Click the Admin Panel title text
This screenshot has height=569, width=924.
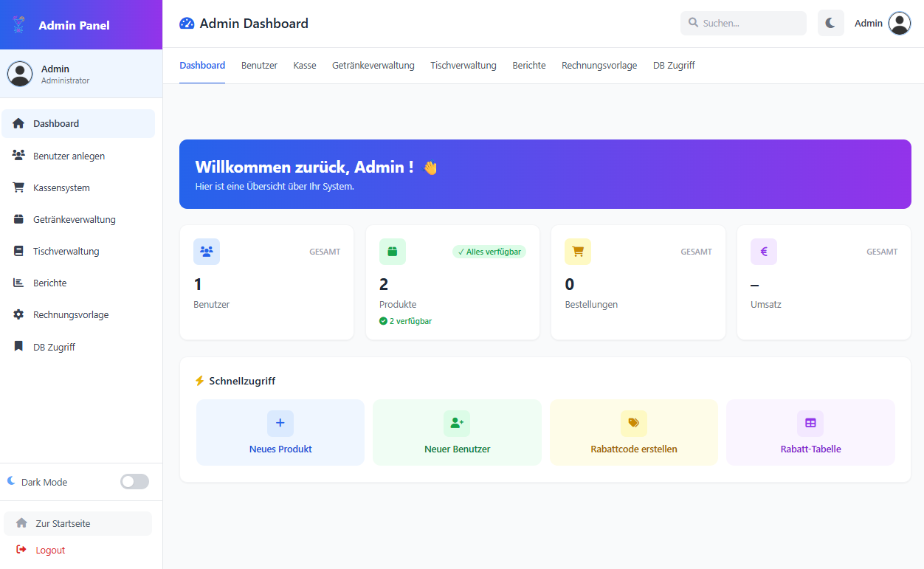(x=74, y=25)
